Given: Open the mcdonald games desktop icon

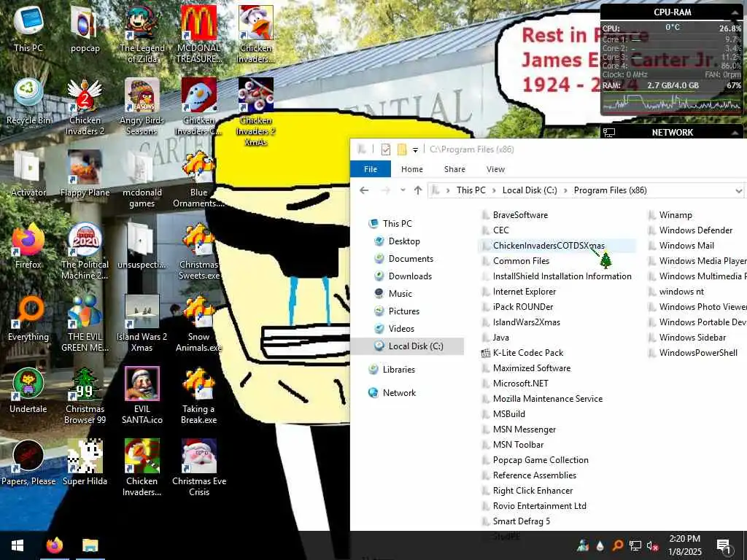Looking at the screenshot, I should (x=142, y=179).
